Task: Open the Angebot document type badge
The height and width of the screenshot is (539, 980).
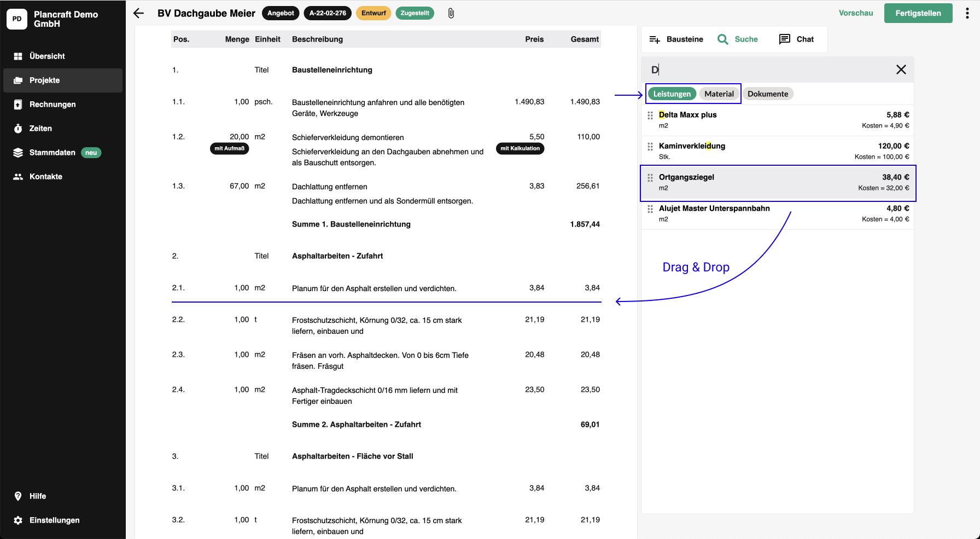Action: 281,13
